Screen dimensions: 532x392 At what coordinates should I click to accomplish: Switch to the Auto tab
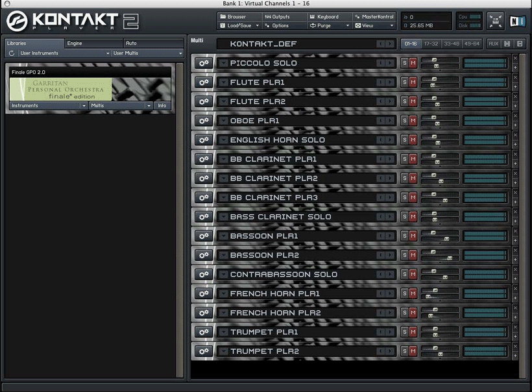153,43
